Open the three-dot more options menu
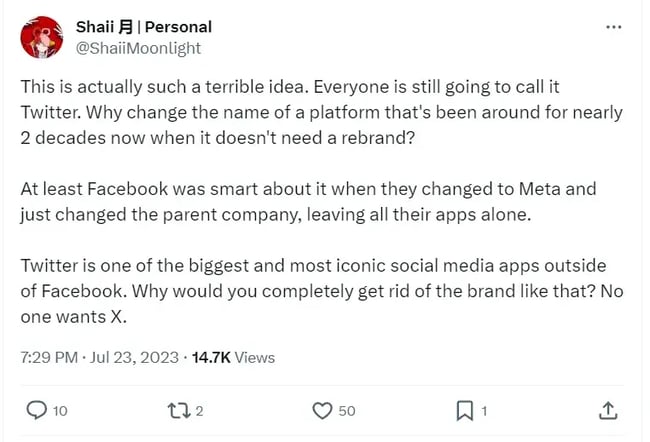The image size is (650, 442). 613,27
